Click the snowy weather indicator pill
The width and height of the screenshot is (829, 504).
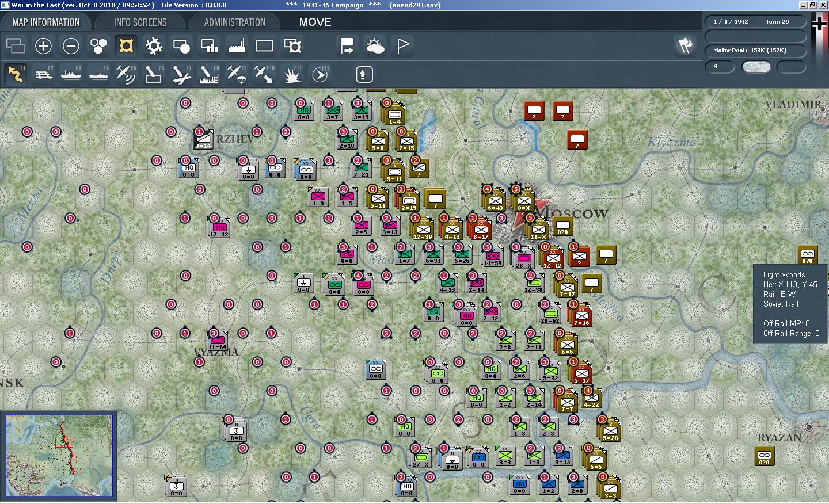[756, 66]
